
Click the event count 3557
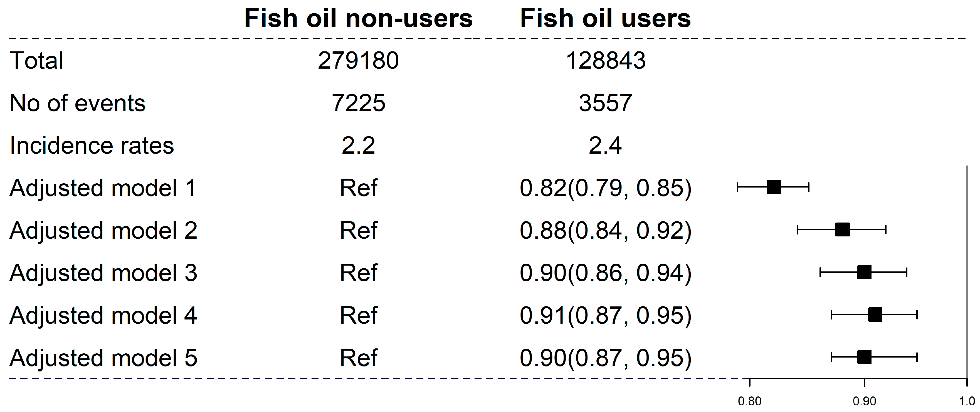[605, 103]
